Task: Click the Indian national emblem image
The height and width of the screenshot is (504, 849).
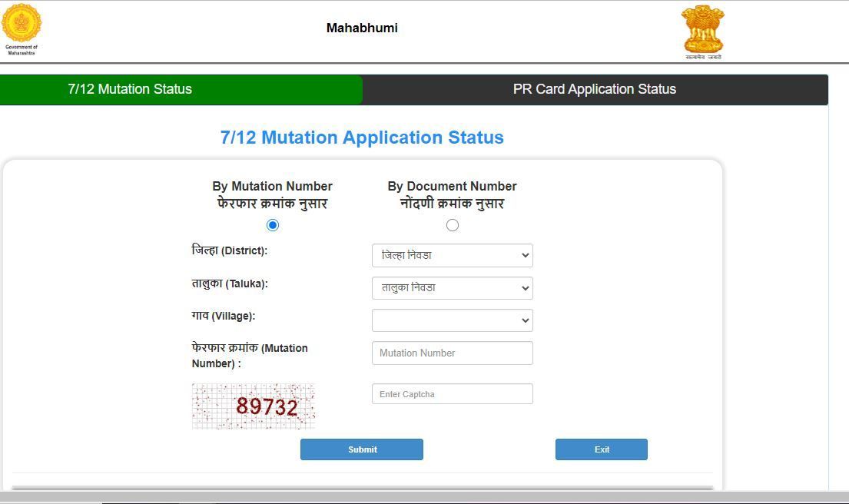Action: 702,31
